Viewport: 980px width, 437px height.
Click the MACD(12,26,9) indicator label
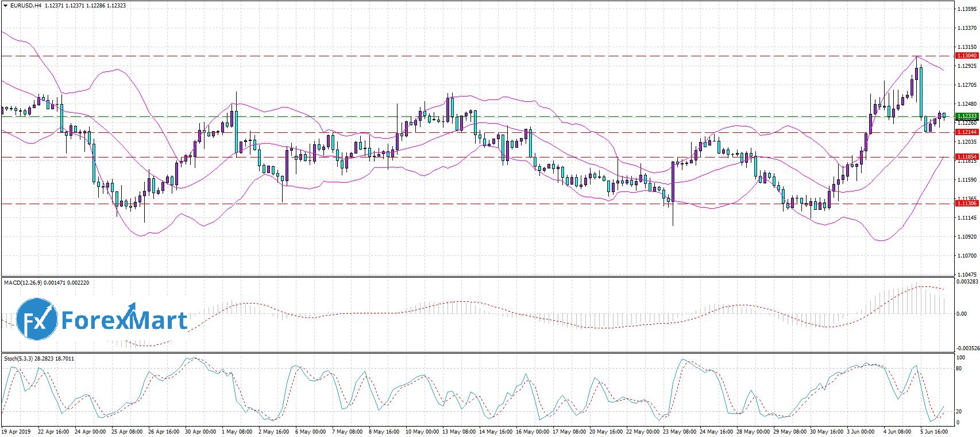pos(21,283)
